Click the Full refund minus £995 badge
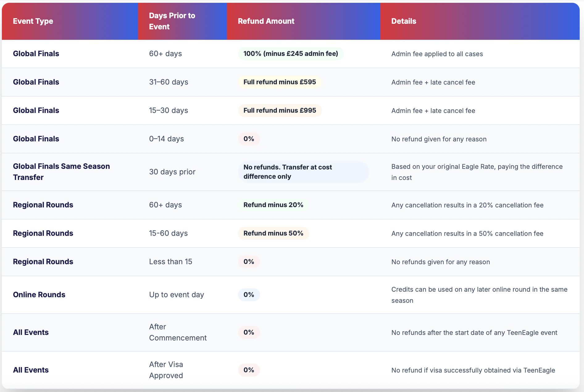This screenshot has width=584, height=392. click(280, 111)
